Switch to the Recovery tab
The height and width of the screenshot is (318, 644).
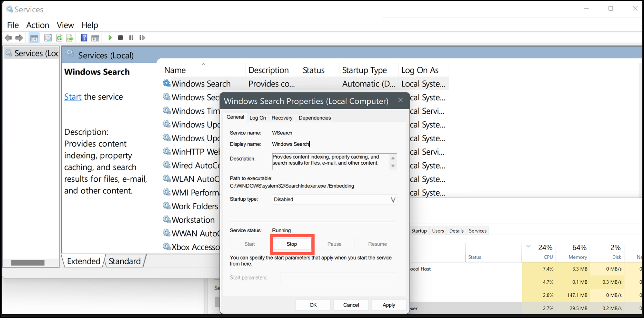pyautogui.click(x=282, y=118)
